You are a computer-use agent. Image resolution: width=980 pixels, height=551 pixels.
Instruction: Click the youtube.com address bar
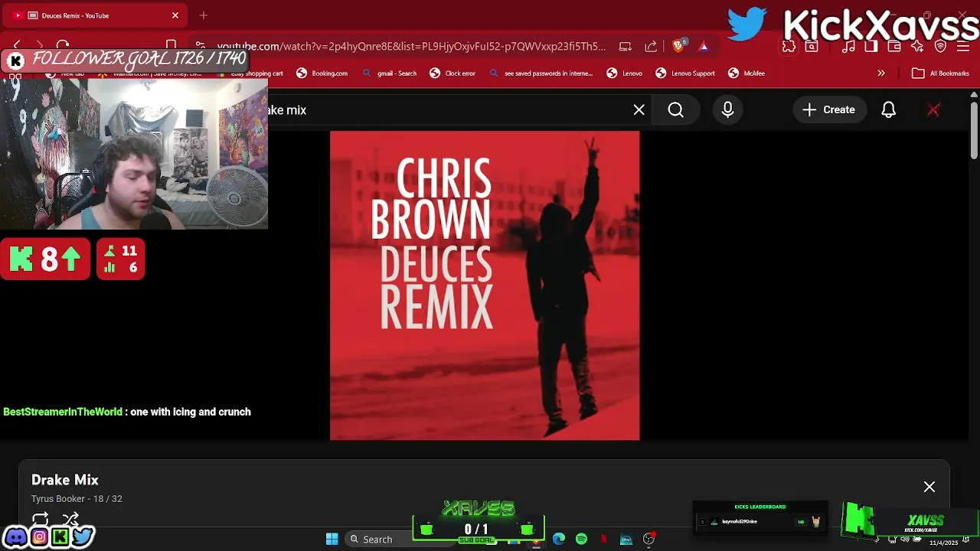(410, 47)
